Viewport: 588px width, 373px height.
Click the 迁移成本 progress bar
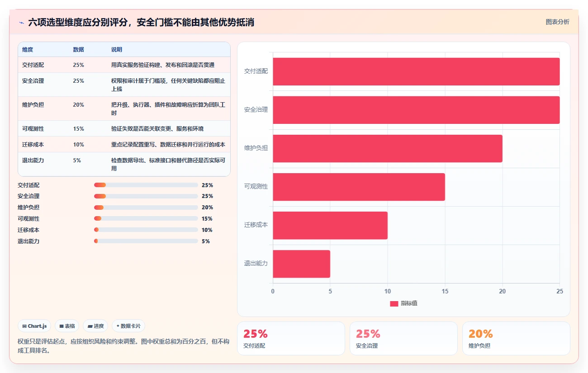pos(146,230)
